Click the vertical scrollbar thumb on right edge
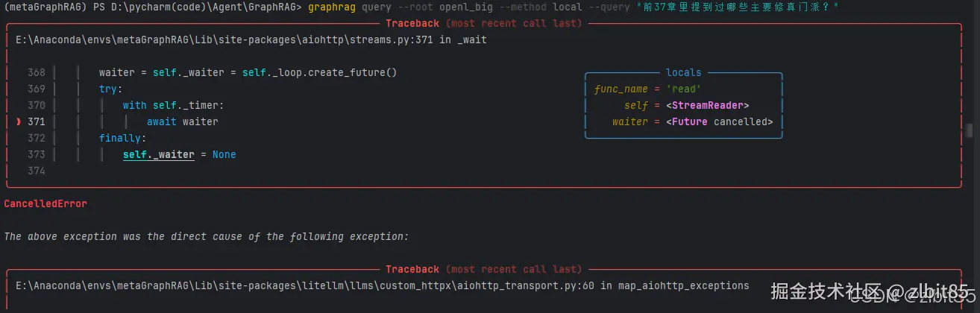Image resolution: width=980 pixels, height=313 pixels. 969,131
